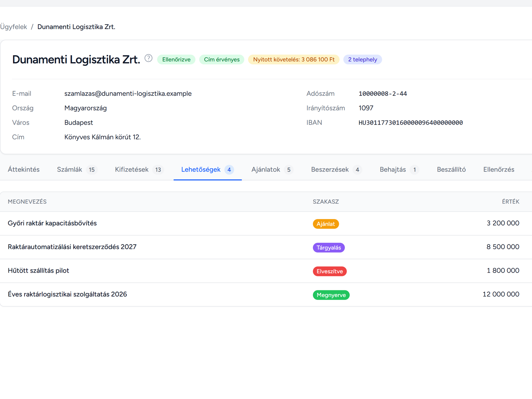The height and width of the screenshot is (399, 532).
Task: Click the email szamlazas@dunamenti-logisztika.example
Action: [x=128, y=94]
